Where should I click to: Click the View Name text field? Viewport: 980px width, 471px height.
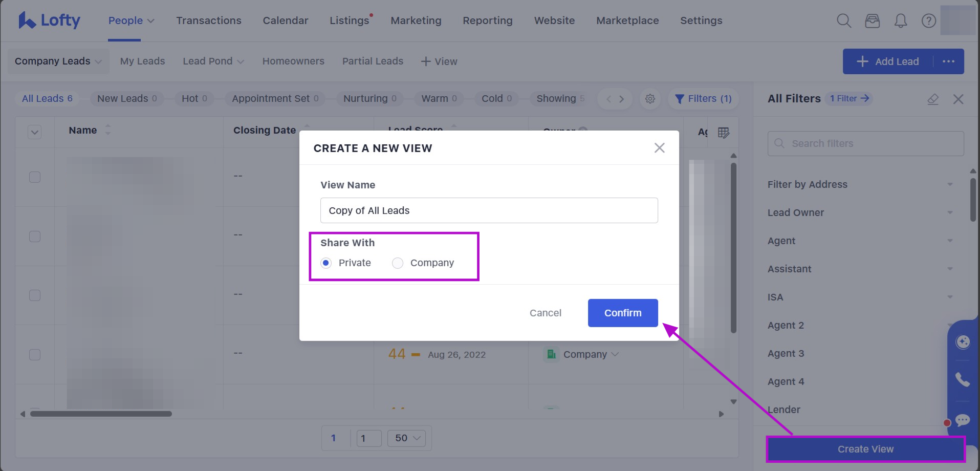489,210
